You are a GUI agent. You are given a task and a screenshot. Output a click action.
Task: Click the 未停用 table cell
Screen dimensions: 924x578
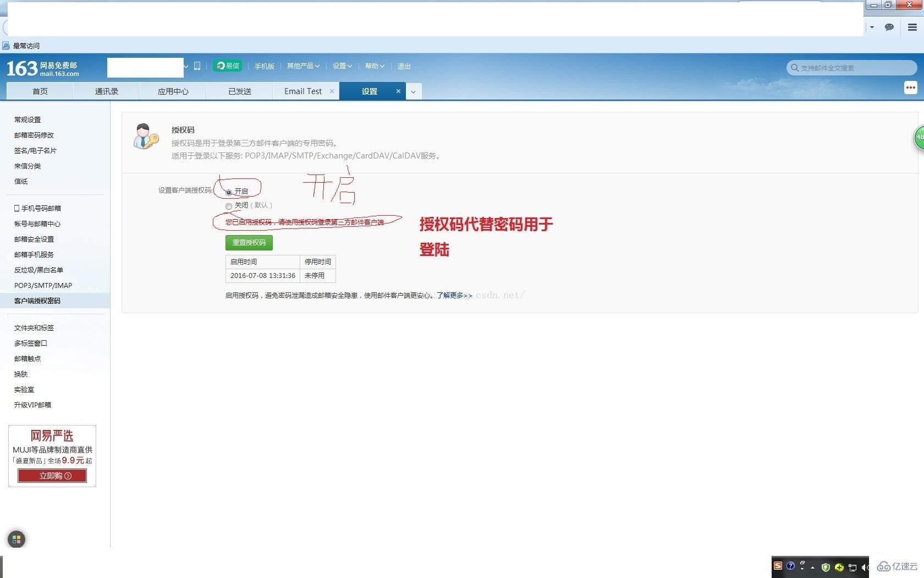(317, 276)
